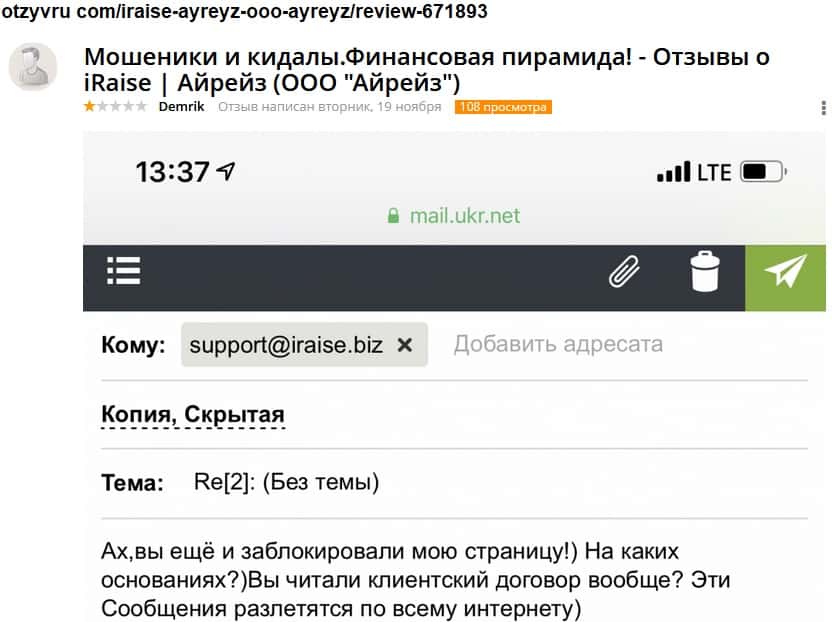Click the reviewer avatar thumbnail
Screen dimensions: 832x622
[x=33, y=67]
